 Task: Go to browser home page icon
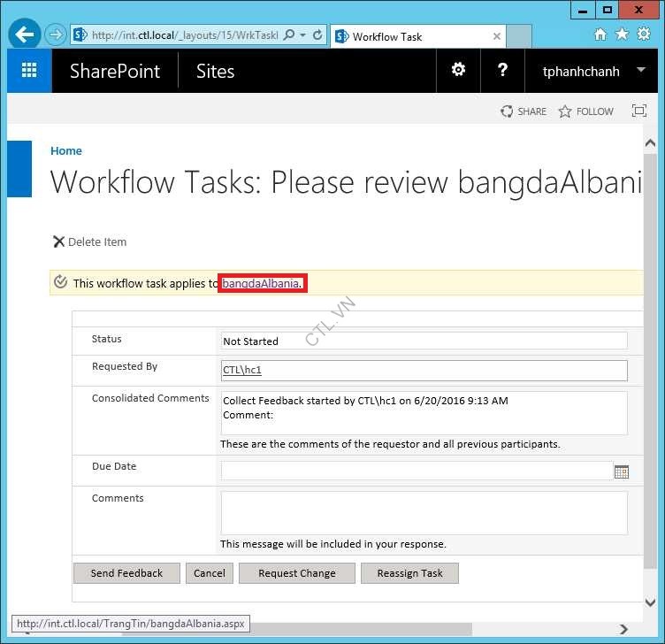(600, 34)
